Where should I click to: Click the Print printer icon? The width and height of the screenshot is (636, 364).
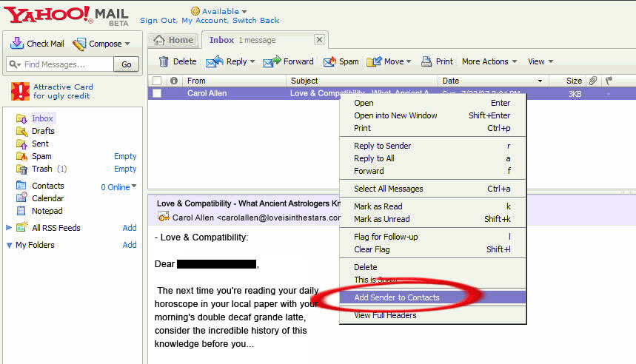point(426,61)
